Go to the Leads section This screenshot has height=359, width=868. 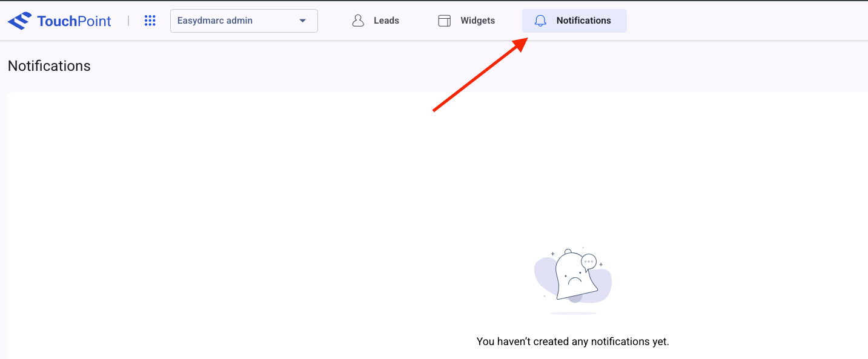[x=386, y=21]
